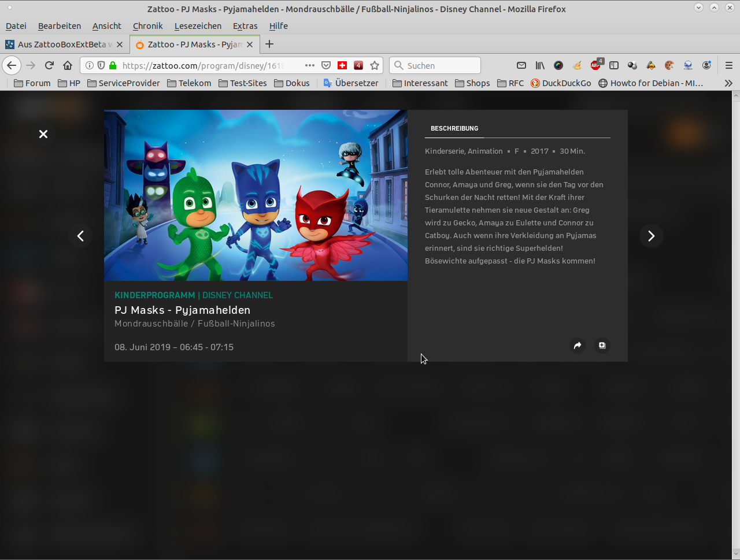This screenshot has height=560, width=740.
Task: Click the gray spheres extension icon
Action: [x=632, y=65]
